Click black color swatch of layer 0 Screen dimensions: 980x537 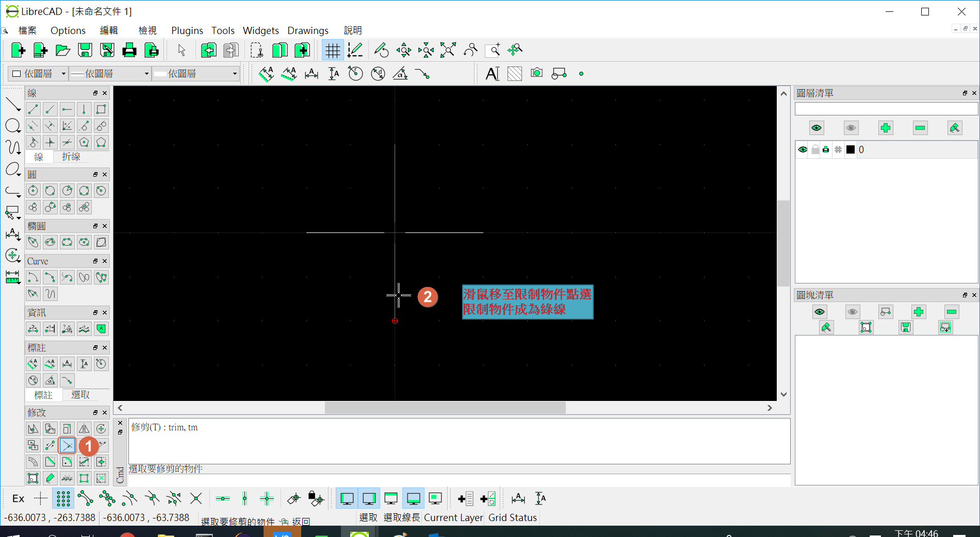[x=851, y=149]
